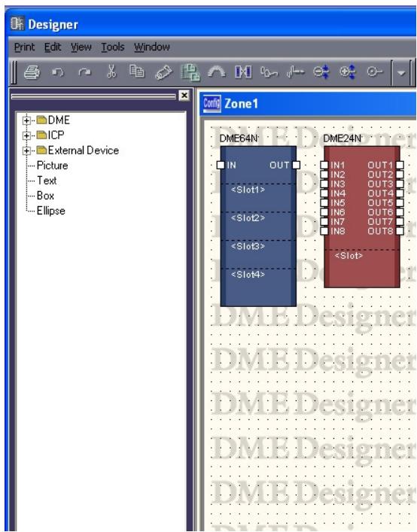Select the DME64N device block
The height and width of the screenshot is (532, 417).
(258, 226)
